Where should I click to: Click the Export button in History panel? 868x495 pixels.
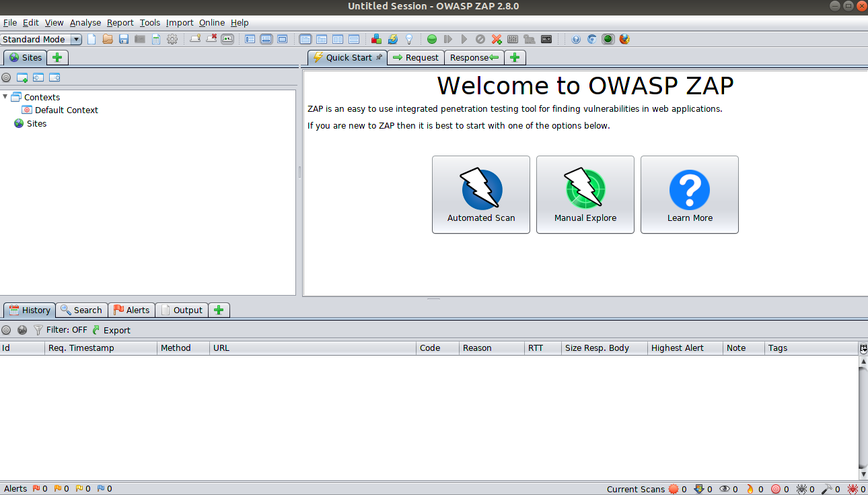(x=111, y=330)
